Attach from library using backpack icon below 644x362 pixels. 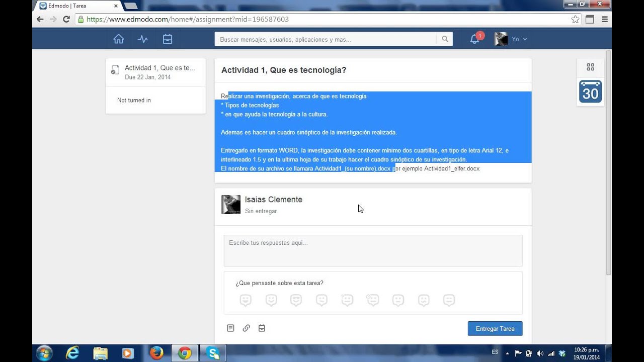tap(262, 328)
